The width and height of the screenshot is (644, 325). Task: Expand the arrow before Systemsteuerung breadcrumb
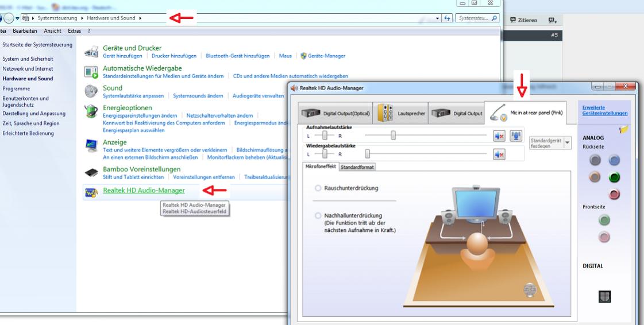point(33,18)
